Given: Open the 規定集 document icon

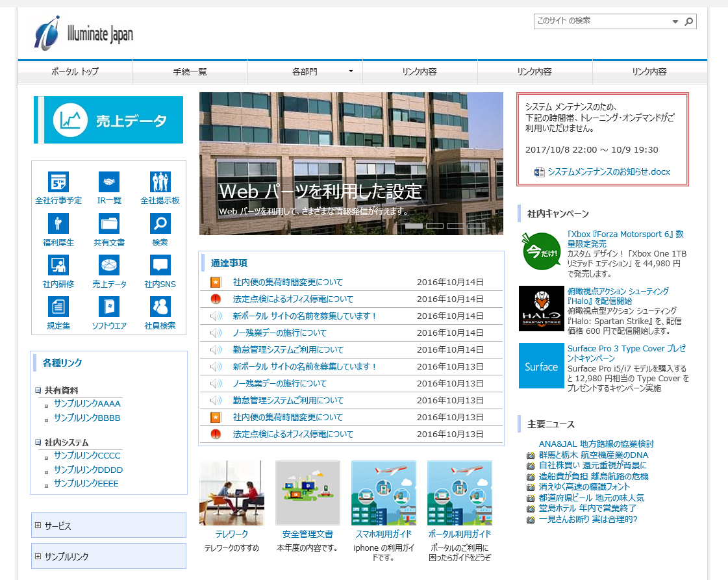Looking at the screenshot, I should point(58,307).
